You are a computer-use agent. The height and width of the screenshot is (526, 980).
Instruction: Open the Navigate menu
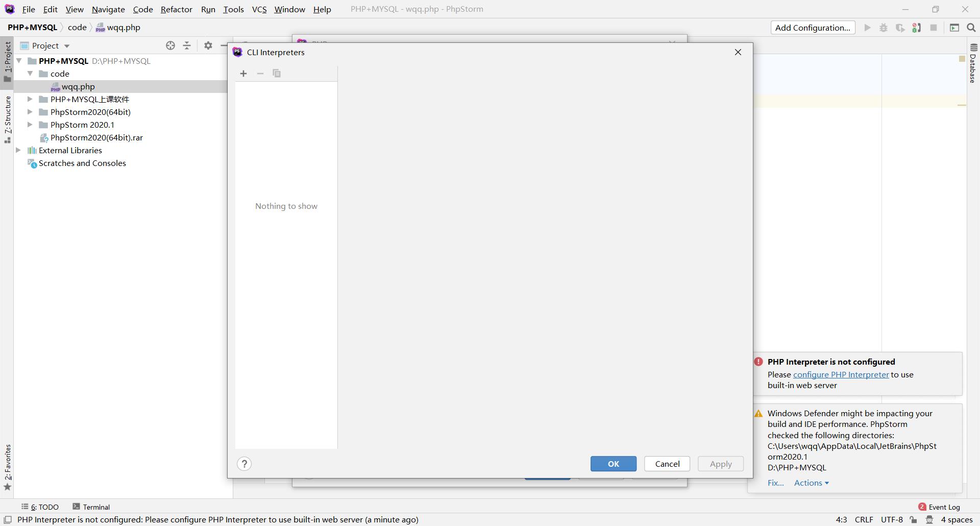coord(108,9)
